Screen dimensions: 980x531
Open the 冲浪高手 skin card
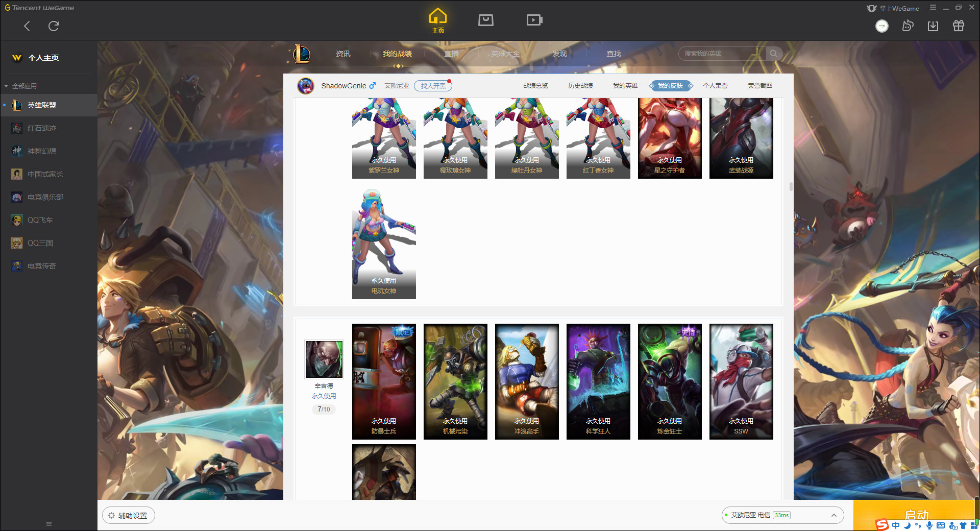(x=527, y=381)
